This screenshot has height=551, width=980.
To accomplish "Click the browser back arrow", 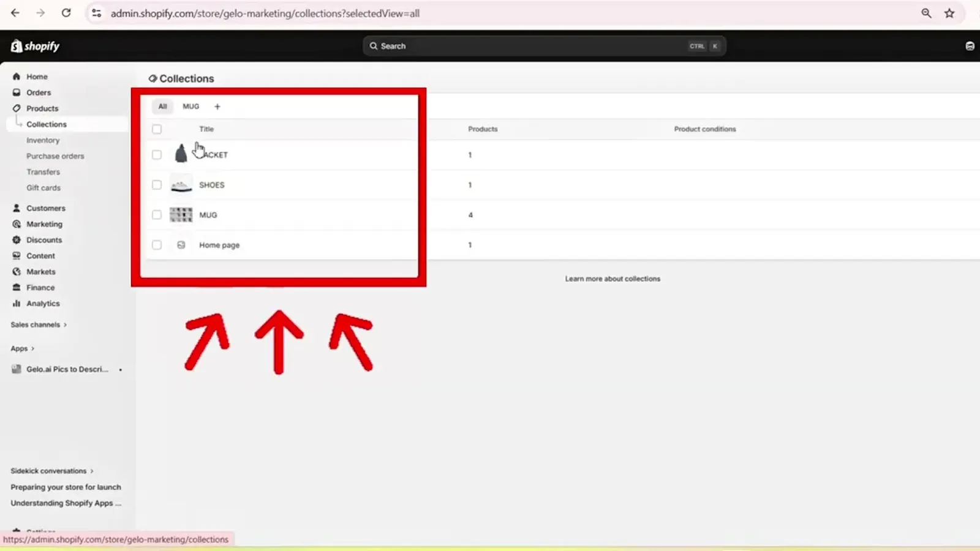I will [15, 13].
